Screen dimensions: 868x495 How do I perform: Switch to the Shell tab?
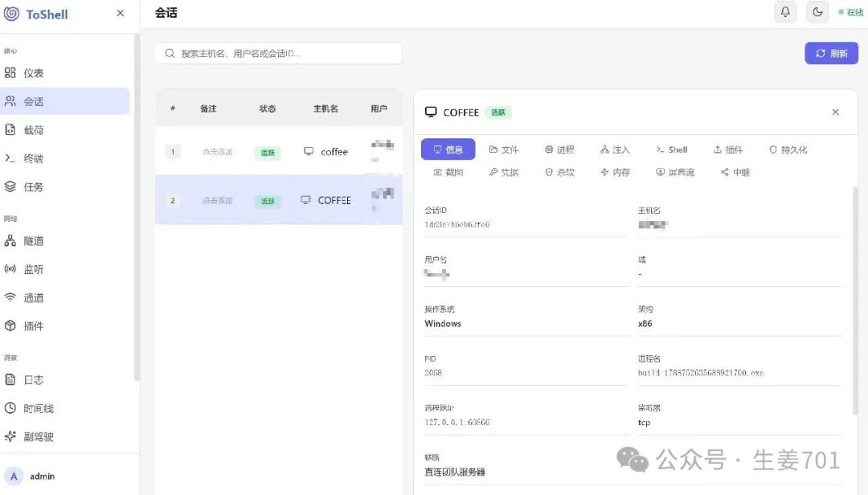[671, 149]
